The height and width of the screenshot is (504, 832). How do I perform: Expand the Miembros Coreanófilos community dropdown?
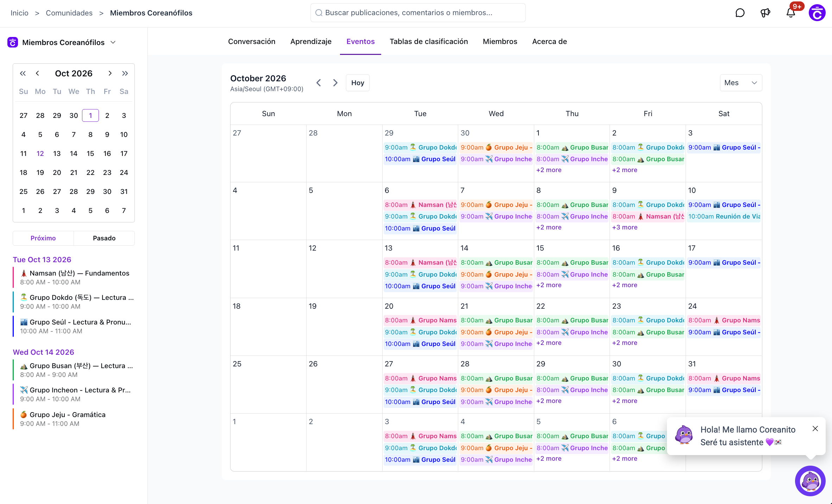coord(113,42)
